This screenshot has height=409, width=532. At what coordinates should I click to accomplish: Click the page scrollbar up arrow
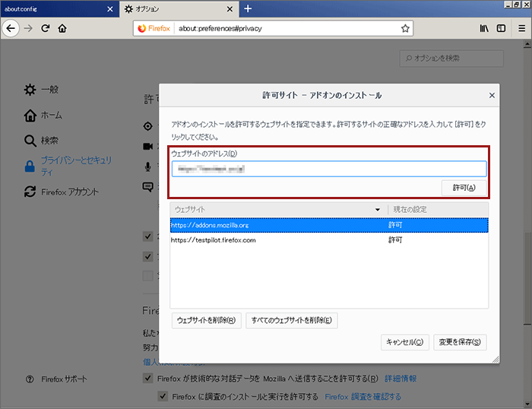click(x=527, y=44)
